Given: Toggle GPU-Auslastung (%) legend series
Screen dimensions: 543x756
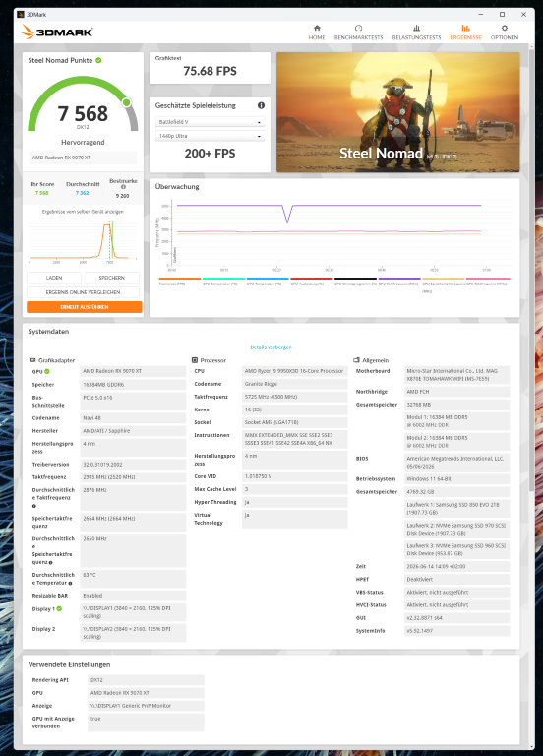Looking at the screenshot, I should [x=311, y=282].
